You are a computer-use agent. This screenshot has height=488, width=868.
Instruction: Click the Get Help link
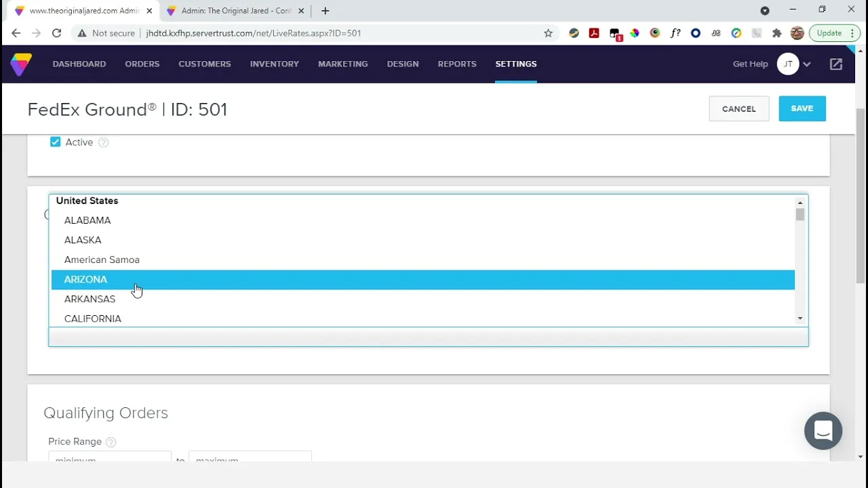(751, 64)
